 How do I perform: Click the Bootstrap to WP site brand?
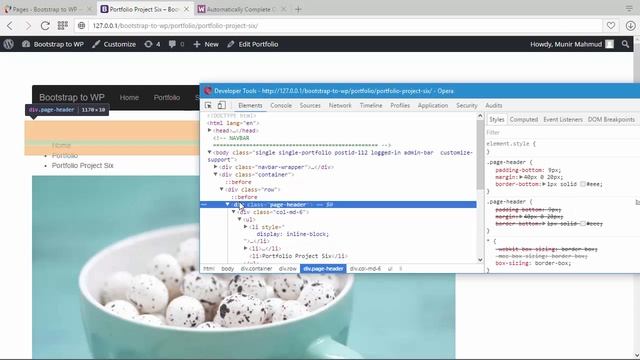pos(72,98)
